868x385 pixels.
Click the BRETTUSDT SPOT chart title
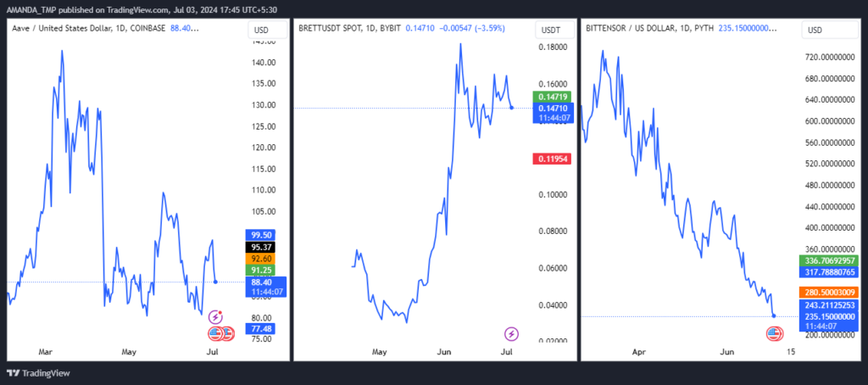pos(350,28)
